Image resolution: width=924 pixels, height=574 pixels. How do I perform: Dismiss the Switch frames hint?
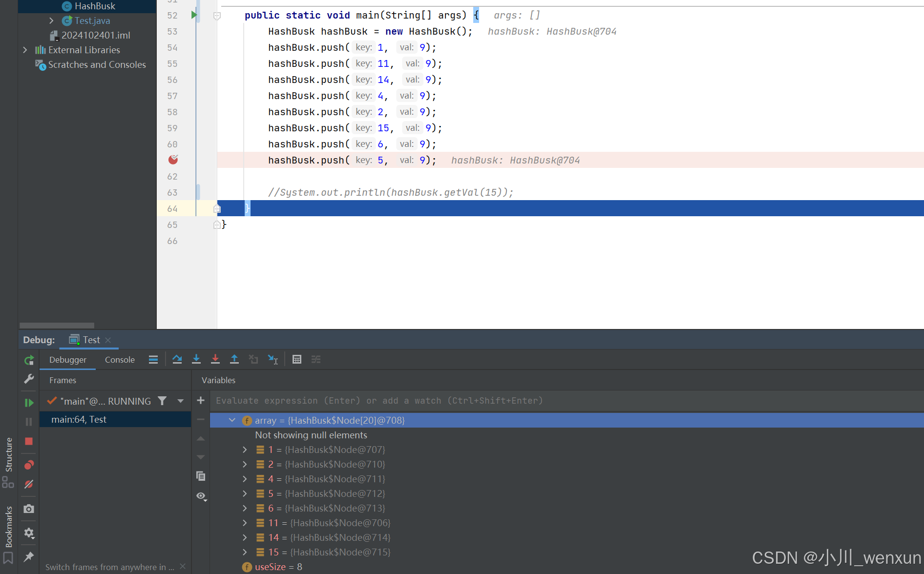pos(183,566)
